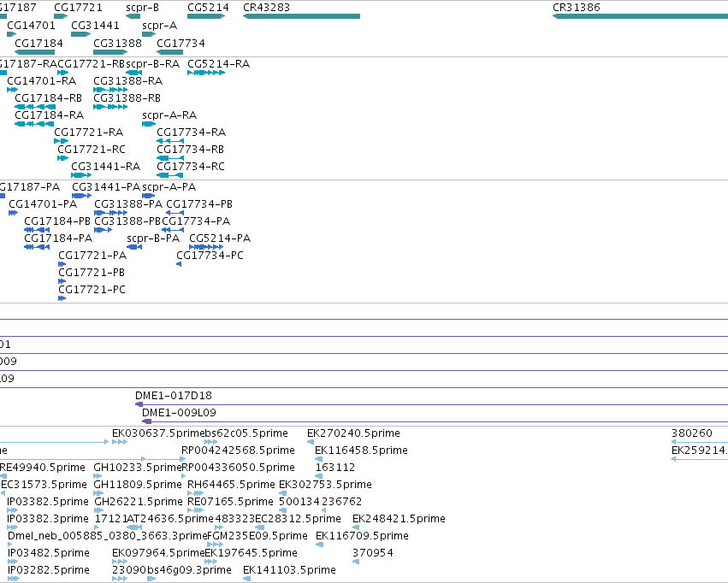This screenshot has height=583, width=728.
Task: Select the CR31386 gene bar
Action: point(640,16)
